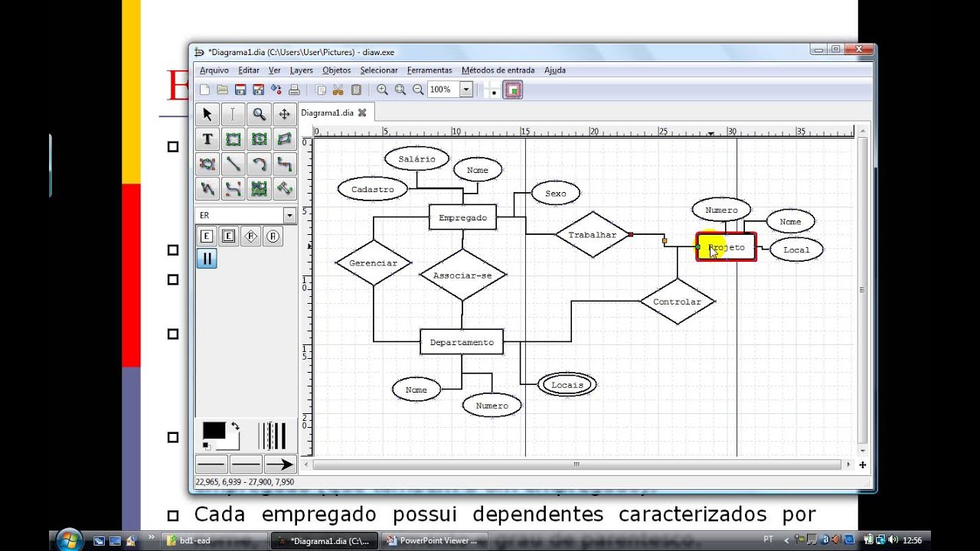980x551 pixels.
Task: Select the Modify arrow pointer tool
Action: [207, 114]
